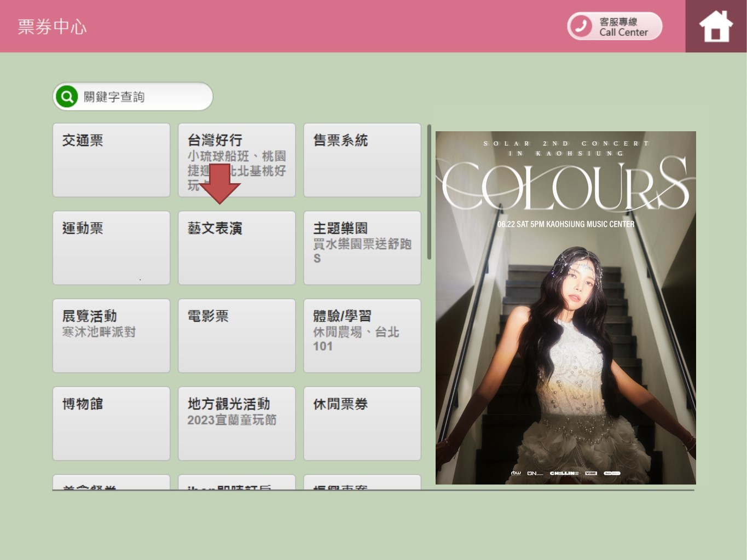Open the 台灣好行 category tile
This screenshot has width=747, height=560.
pos(237,160)
